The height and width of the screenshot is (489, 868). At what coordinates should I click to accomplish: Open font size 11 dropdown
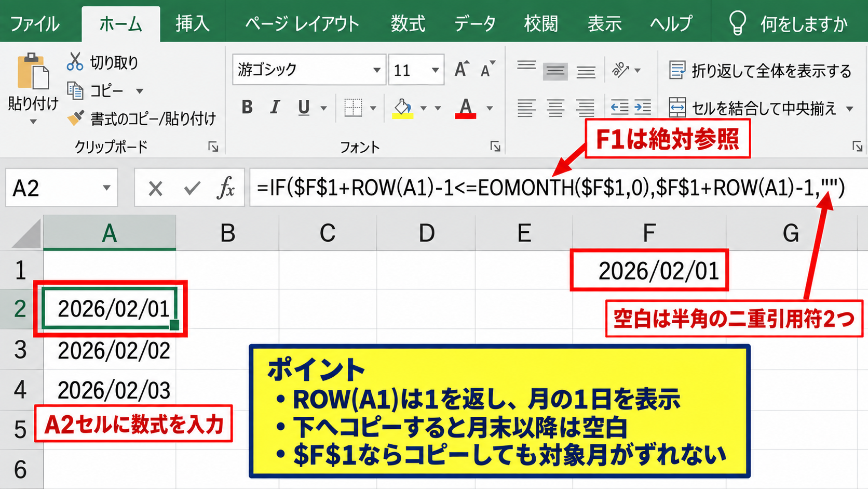coord(436,70)
